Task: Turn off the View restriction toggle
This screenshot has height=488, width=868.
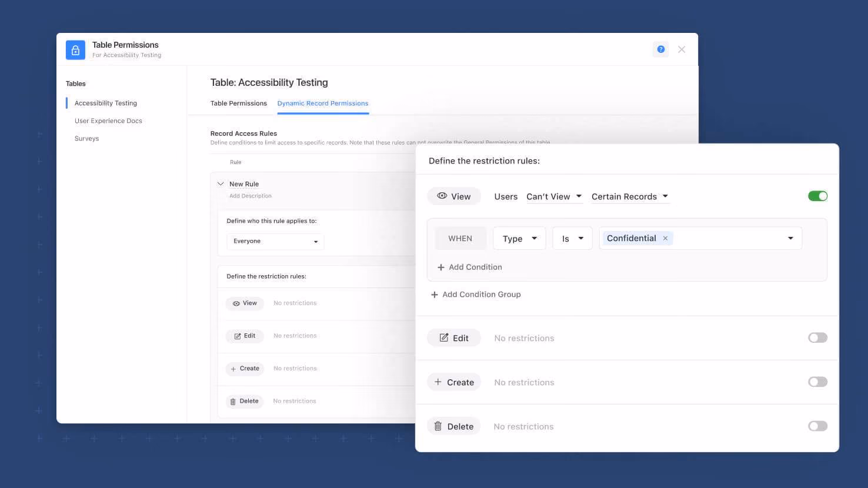Action: pos(817,196)
